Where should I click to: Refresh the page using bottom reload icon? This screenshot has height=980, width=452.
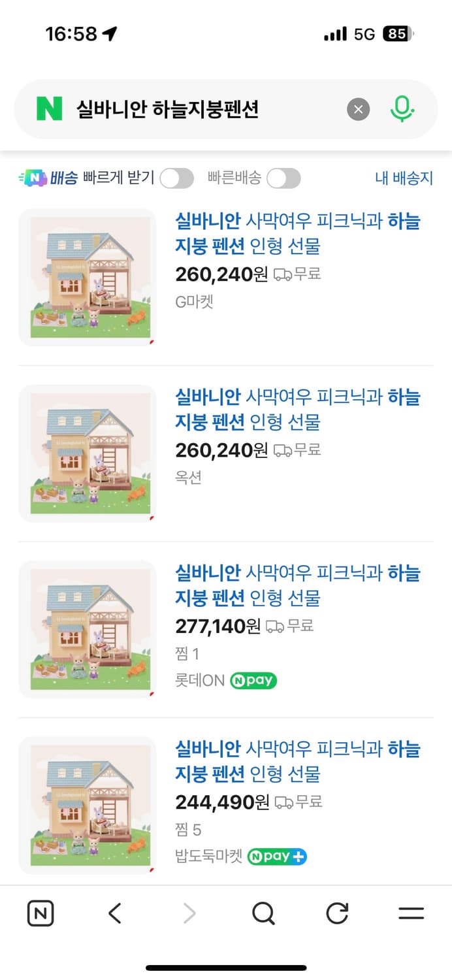click(336, 913)
